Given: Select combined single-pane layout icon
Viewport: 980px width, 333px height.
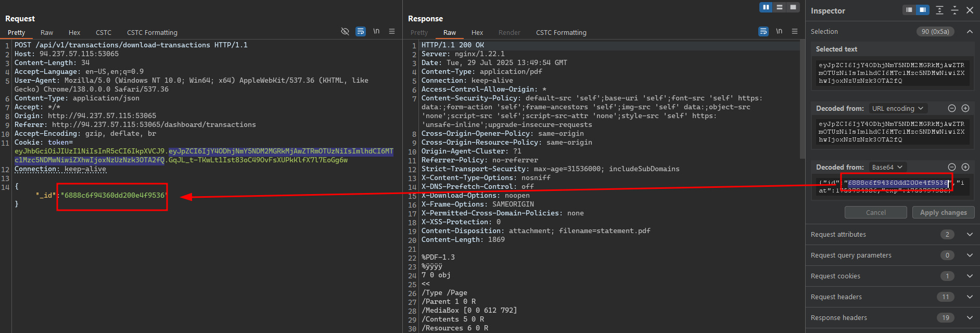Looking at the screenshot, I should coord(793,7).
